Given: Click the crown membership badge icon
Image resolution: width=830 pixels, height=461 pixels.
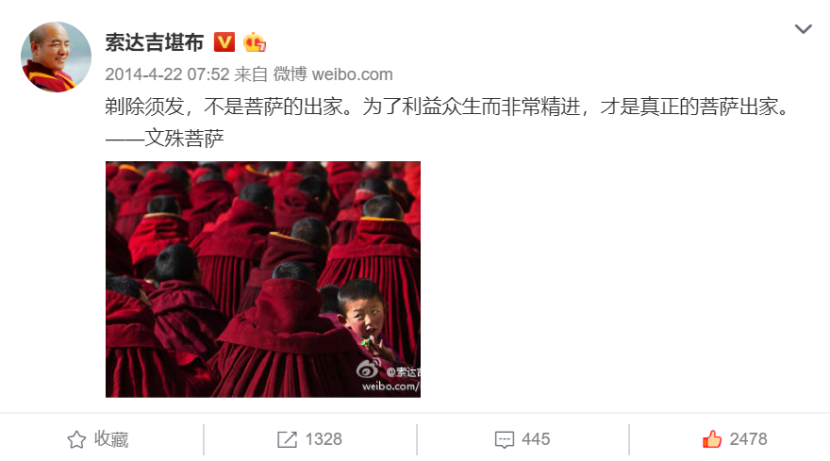Looking at the screenshot, I should (254, 42).
